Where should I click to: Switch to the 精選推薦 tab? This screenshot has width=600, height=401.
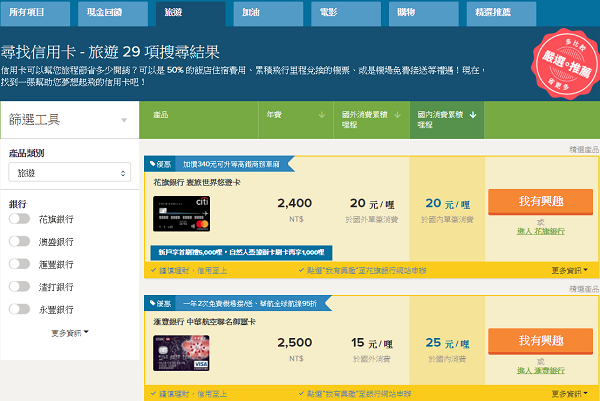click(501, 13)
